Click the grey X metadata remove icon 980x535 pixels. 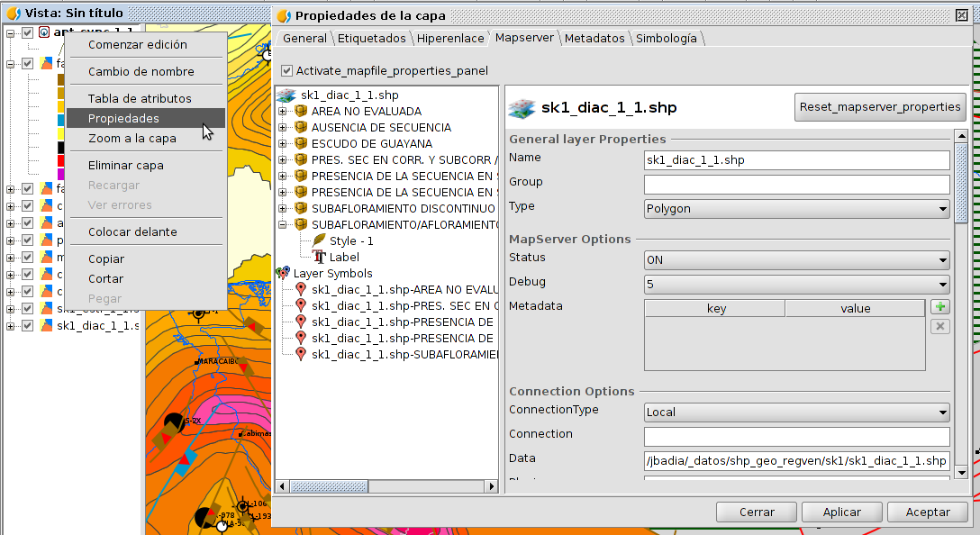click(939, 326)
